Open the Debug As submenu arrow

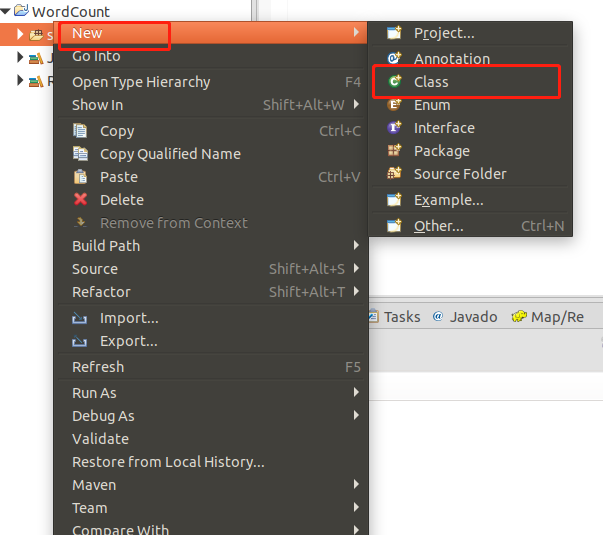click(356, 415)
